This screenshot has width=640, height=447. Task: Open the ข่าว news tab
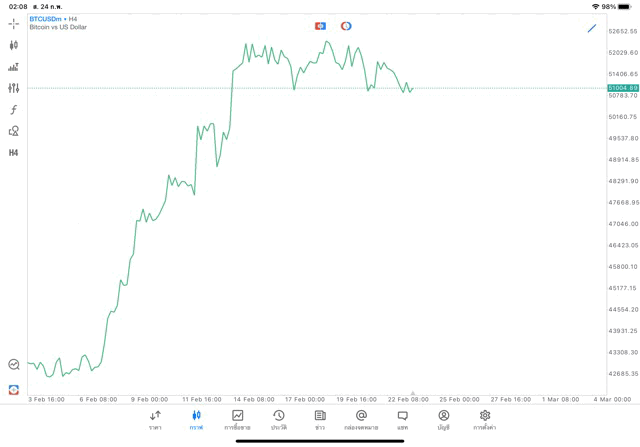click(320, 420)
